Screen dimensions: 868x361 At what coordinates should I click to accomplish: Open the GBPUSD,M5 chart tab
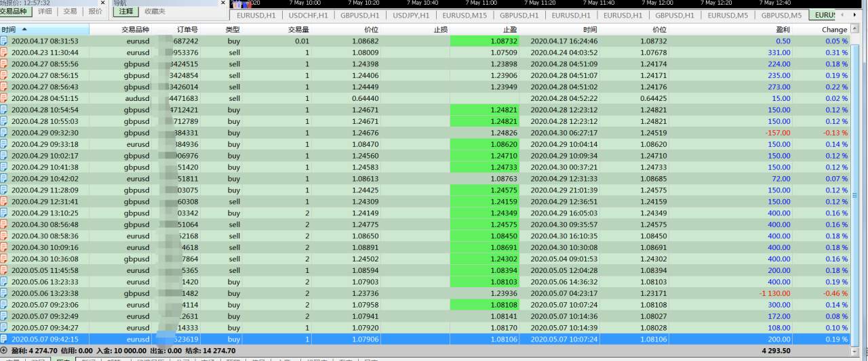coord(781,16)
